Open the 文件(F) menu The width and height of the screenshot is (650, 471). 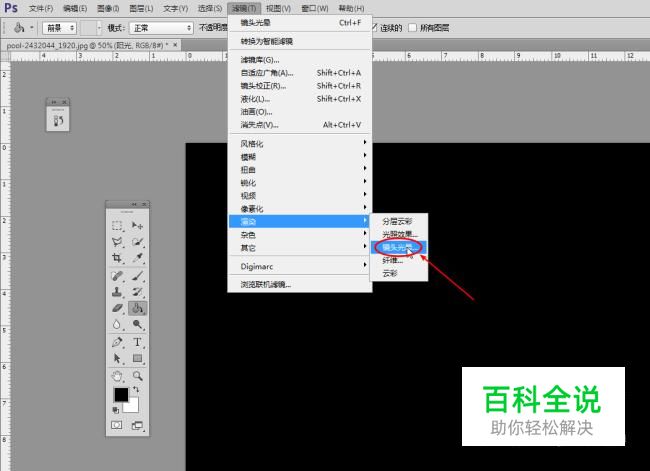[41, 8]
